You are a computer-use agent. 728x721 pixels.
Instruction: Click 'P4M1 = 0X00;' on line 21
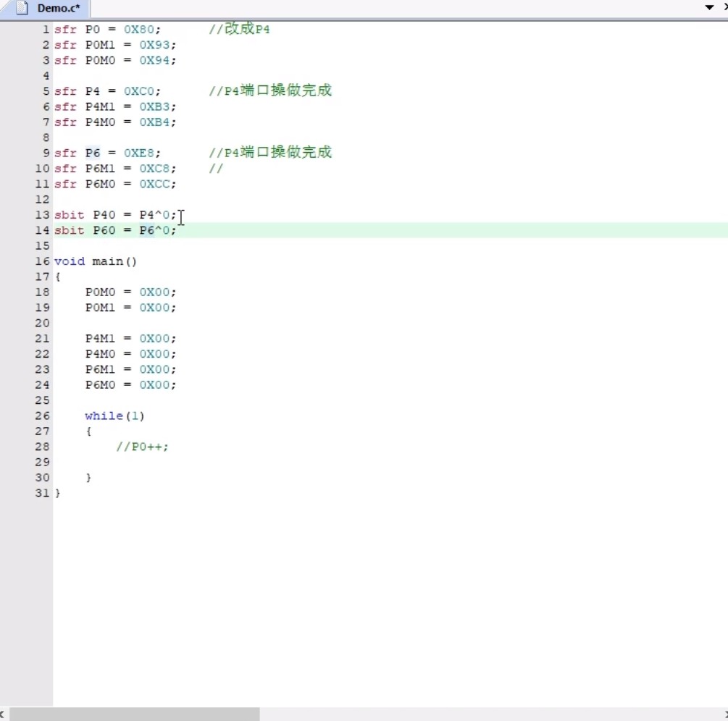130,338
